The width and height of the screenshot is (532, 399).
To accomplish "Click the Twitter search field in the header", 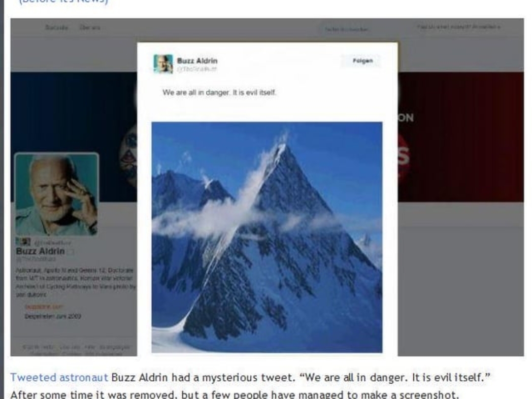I will [346, 30].
